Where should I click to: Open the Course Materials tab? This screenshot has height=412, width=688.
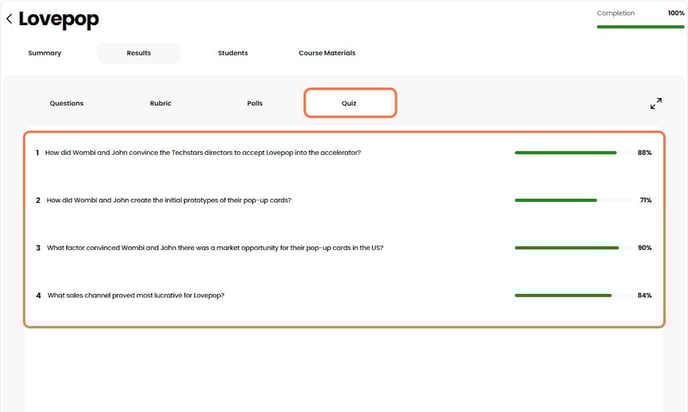[x=327, y=53]
